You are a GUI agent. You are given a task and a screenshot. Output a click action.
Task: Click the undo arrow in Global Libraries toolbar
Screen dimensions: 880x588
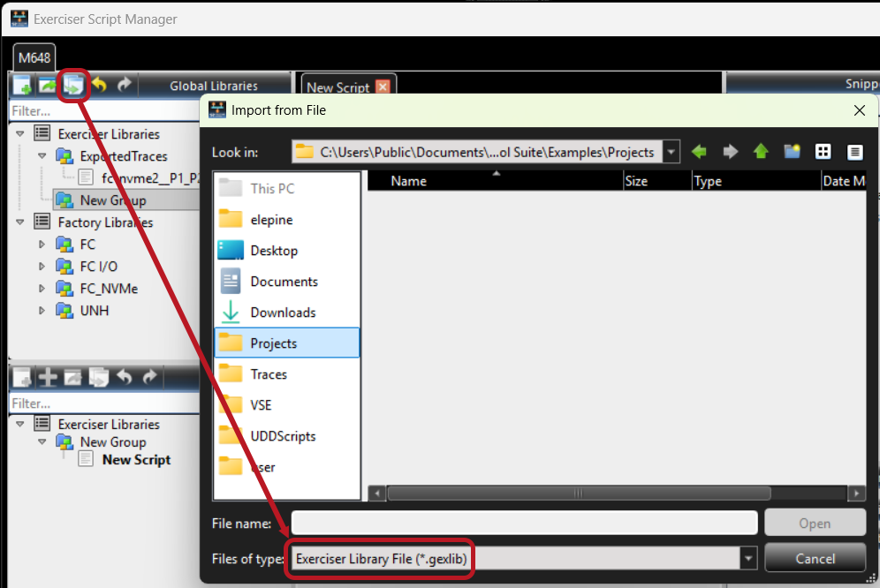(x=99, y=86)
